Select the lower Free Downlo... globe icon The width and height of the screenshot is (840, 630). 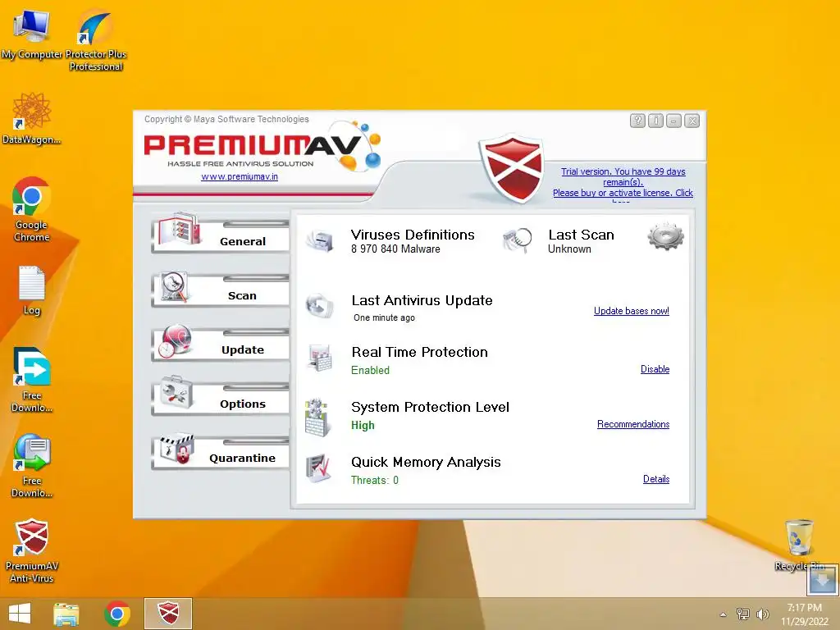pos(32,466)
